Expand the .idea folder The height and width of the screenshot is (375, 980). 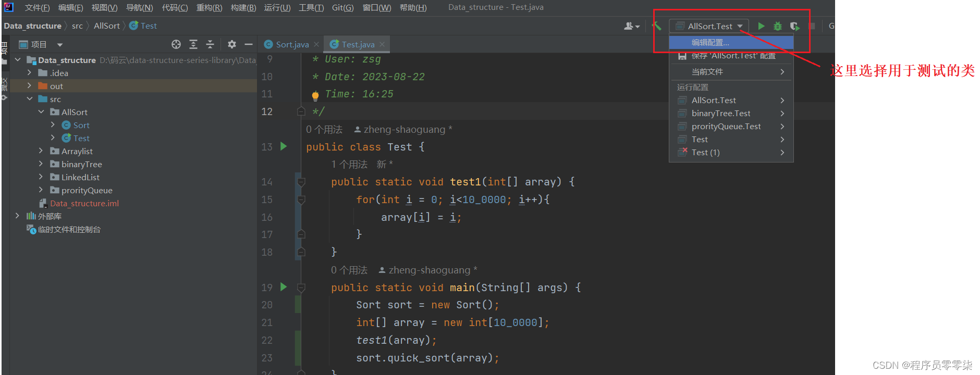pos(29,73)
